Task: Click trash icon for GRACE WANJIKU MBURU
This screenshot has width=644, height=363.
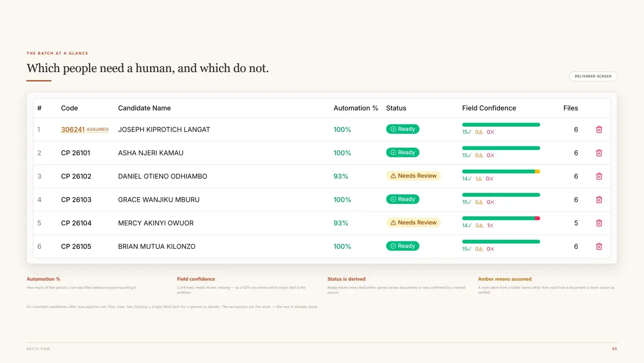Action: point(599,200)
